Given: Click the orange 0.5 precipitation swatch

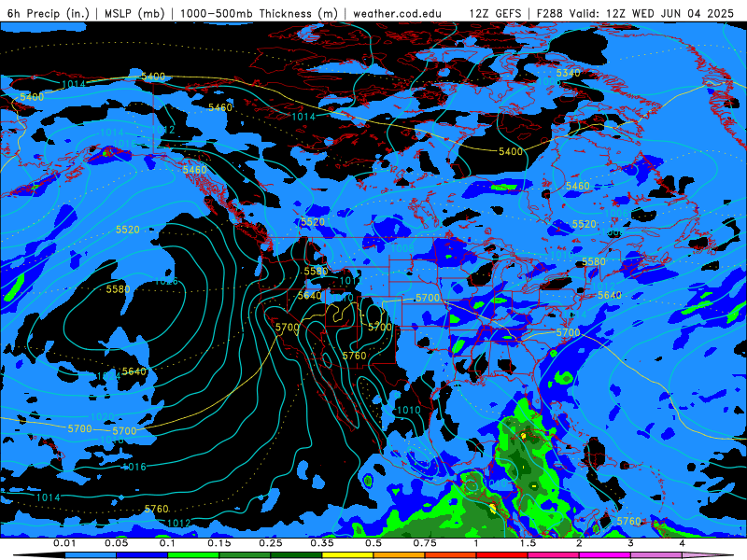Looking at the screenshot, I should (400, 555).
